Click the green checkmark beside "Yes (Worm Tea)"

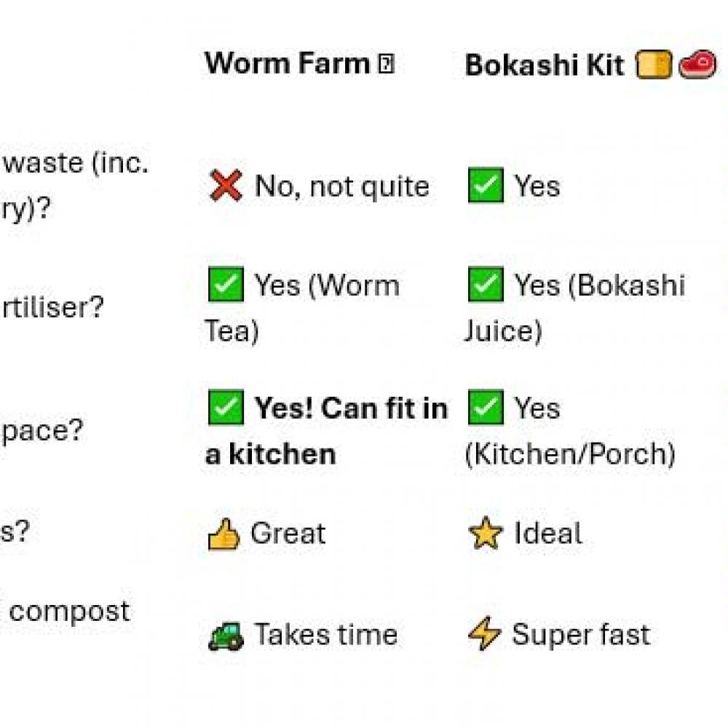226,285
